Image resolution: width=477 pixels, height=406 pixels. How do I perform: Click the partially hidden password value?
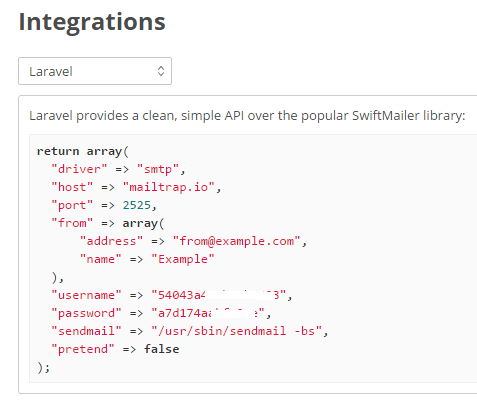pos(208,313)
